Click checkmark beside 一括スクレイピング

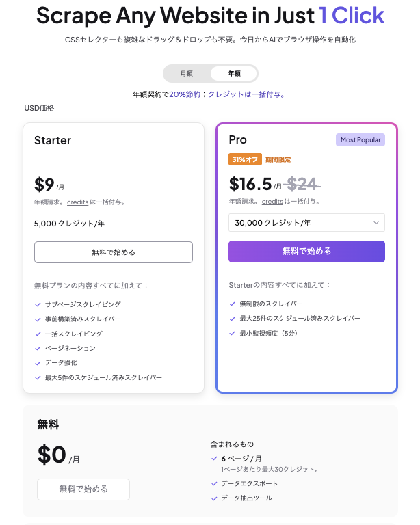[x=37, y=334]
